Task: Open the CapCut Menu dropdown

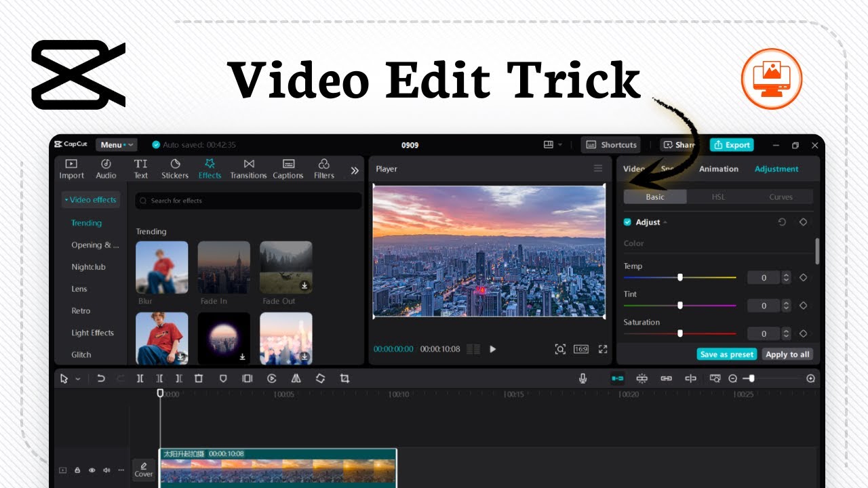Action: coord(116,144)
